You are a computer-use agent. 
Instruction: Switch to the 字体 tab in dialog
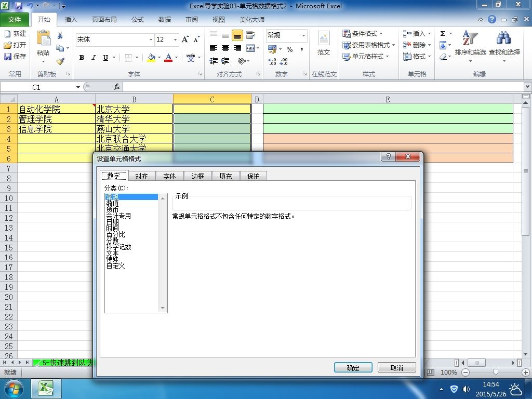pos(169,176)
